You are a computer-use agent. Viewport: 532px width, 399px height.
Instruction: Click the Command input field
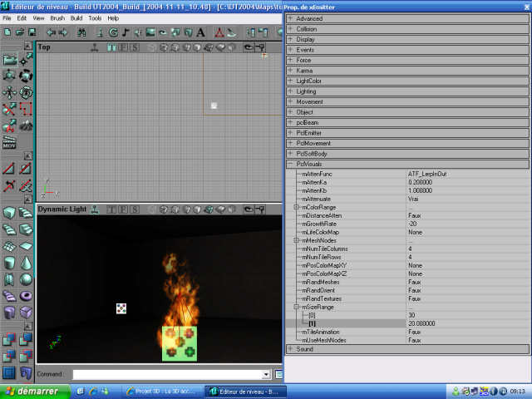[166, 375]
